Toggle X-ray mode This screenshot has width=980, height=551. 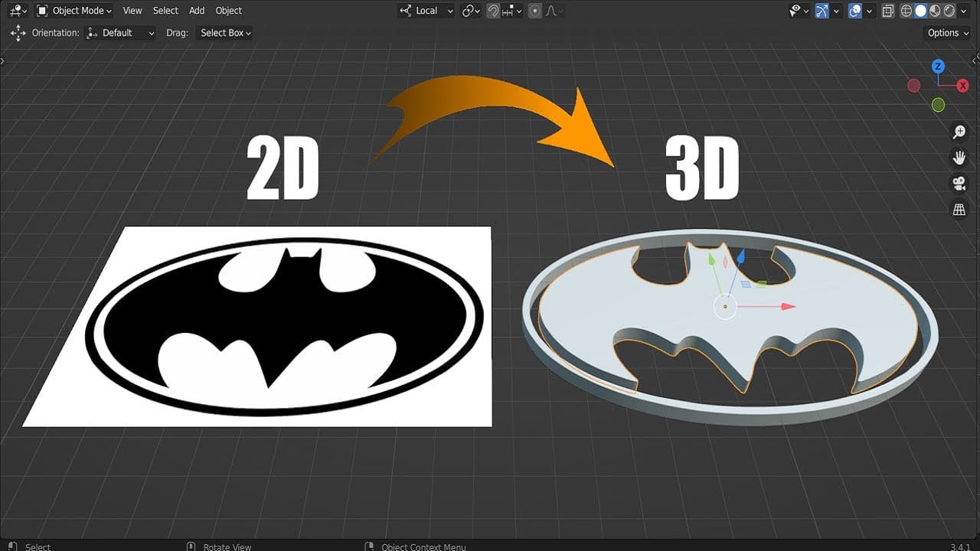[888, 11]
